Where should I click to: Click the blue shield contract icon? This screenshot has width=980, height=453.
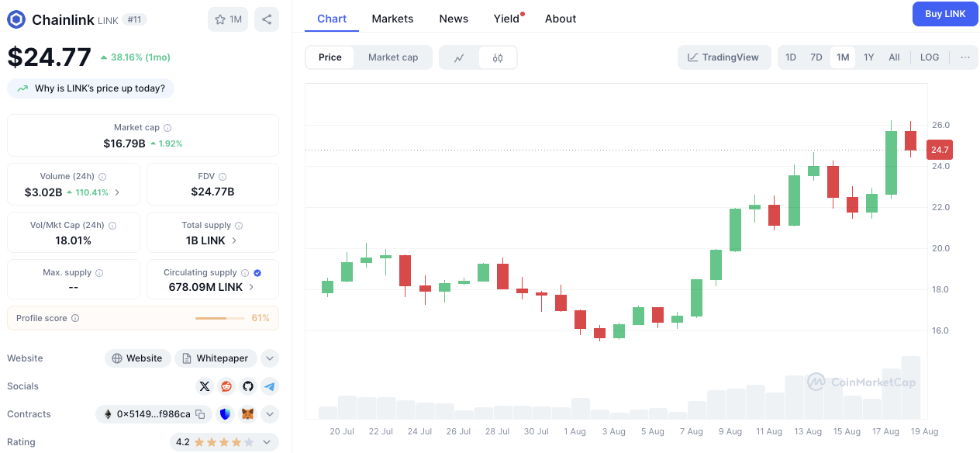click(x=225, y=414)
